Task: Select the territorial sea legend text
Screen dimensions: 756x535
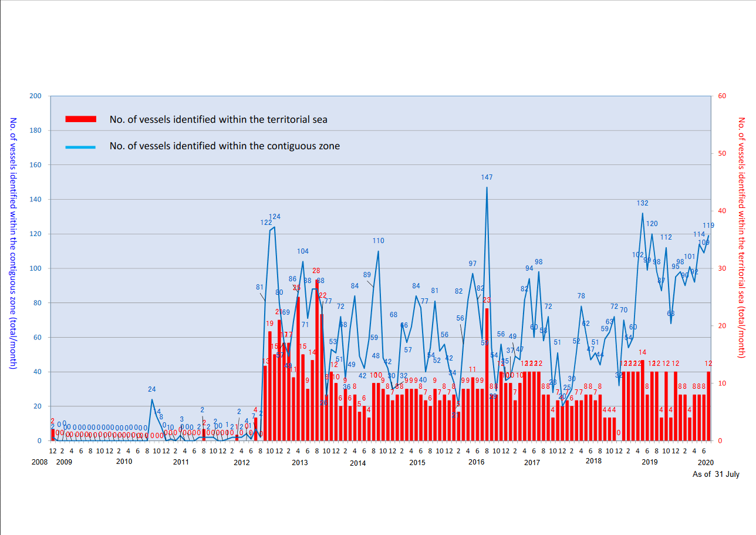Action: click(218, 120)
